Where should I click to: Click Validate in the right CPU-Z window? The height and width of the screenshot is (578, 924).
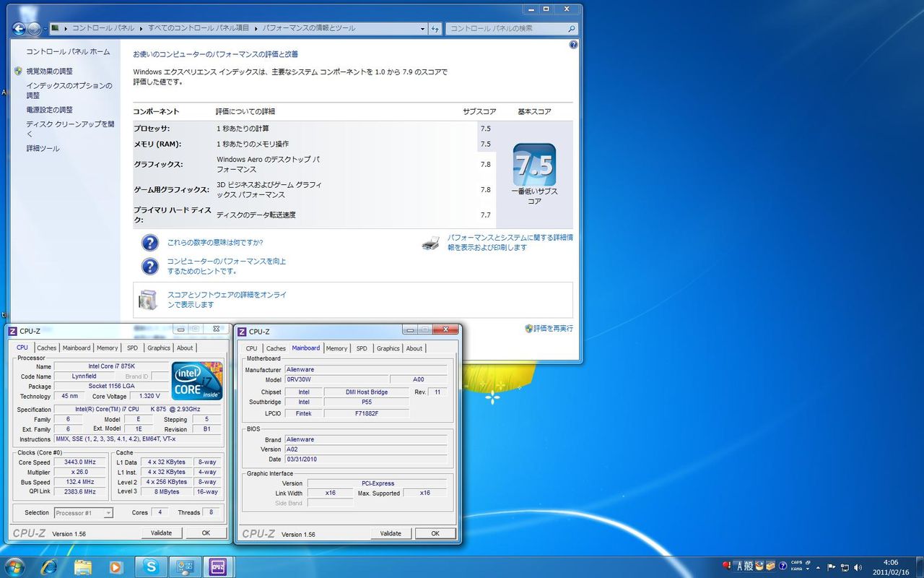point(391,534)
